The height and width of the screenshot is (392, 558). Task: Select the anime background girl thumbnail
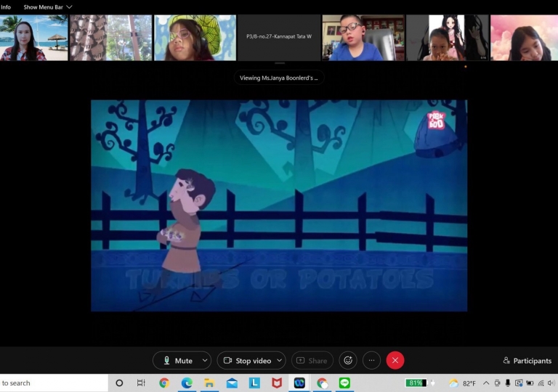point(448,38)
